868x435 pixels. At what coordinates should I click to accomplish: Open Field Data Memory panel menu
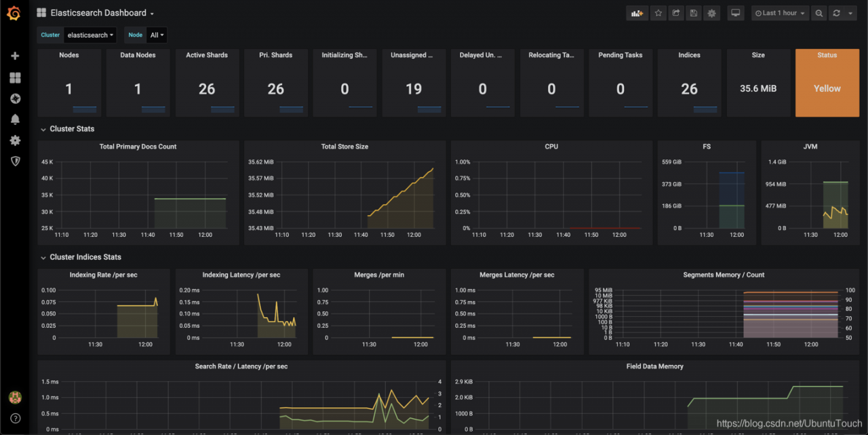tap(655, 366)
